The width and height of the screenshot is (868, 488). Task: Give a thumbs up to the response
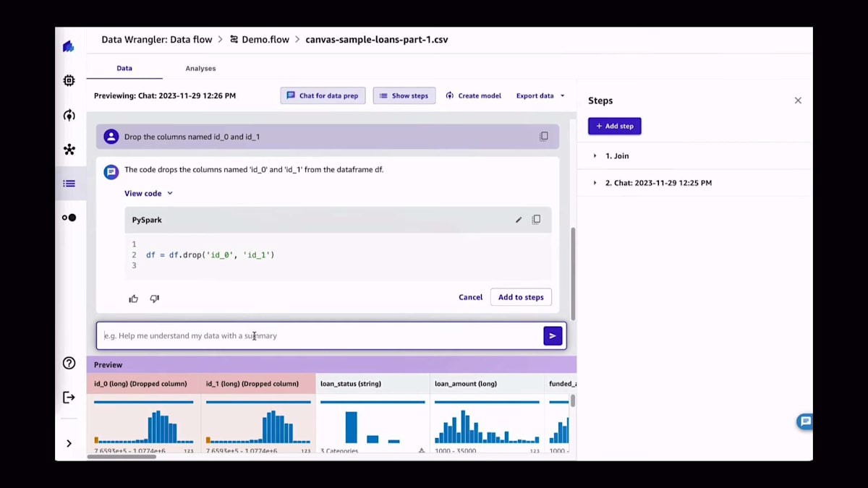133,298
